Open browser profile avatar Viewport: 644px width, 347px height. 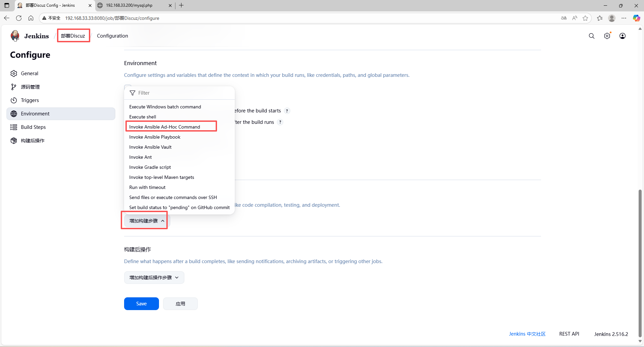(x=612, y=18)
